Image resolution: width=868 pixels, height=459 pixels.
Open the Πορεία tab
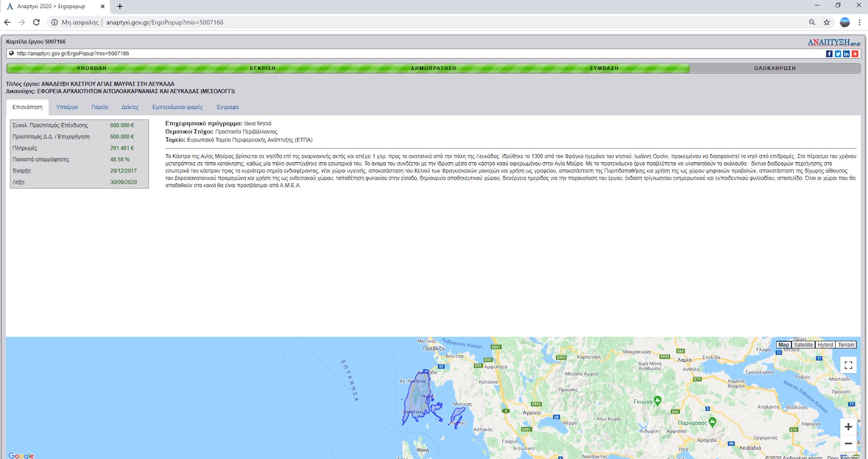tap(100, 107)
